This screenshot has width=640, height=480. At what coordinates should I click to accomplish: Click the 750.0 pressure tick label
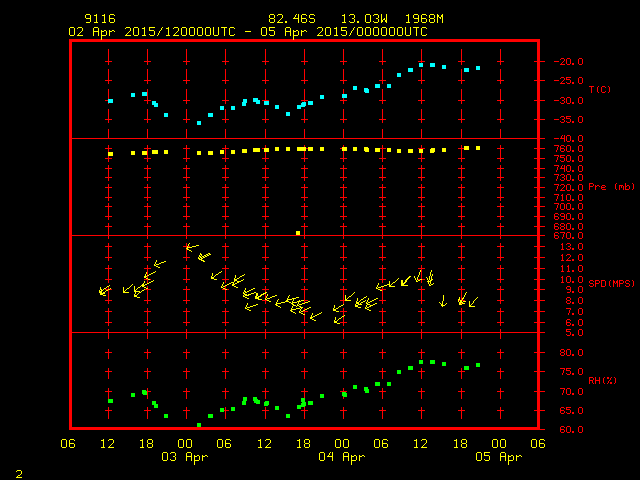point(568,158)
